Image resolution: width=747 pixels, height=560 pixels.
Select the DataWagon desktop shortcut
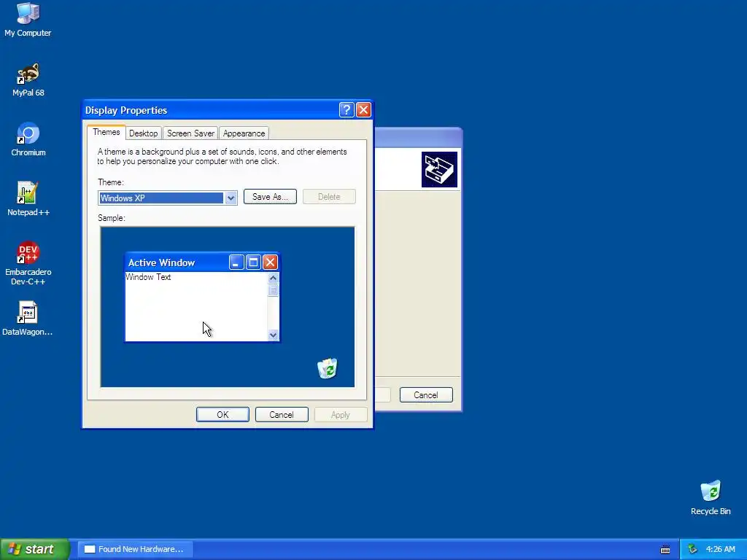[28, 319]
